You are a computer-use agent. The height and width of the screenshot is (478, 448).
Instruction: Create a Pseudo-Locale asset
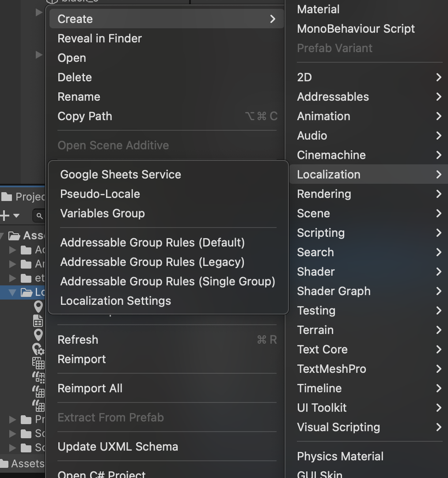click(100, 194)
